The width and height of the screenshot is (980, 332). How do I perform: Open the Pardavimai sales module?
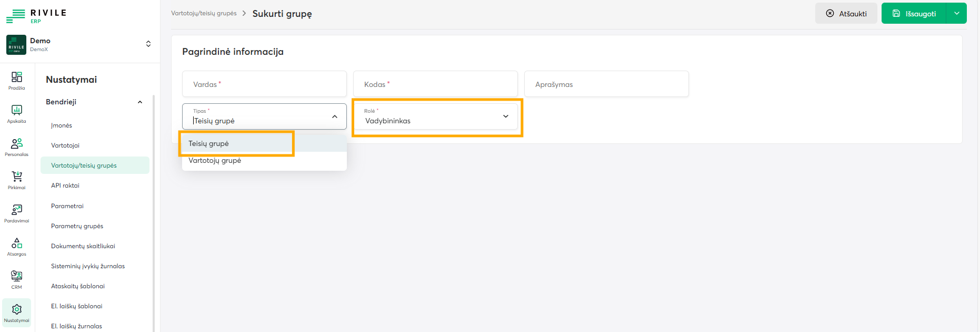pos(17,213)
